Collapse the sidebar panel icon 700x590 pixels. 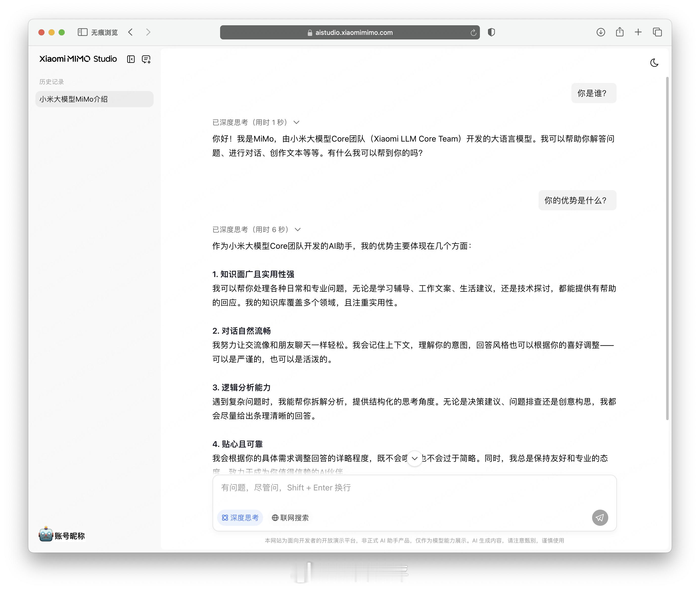pyautogui.click(x=131, y=59)
